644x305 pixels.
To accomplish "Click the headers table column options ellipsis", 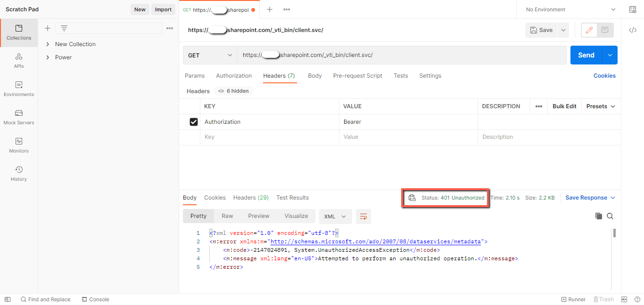I will (539, 106).
